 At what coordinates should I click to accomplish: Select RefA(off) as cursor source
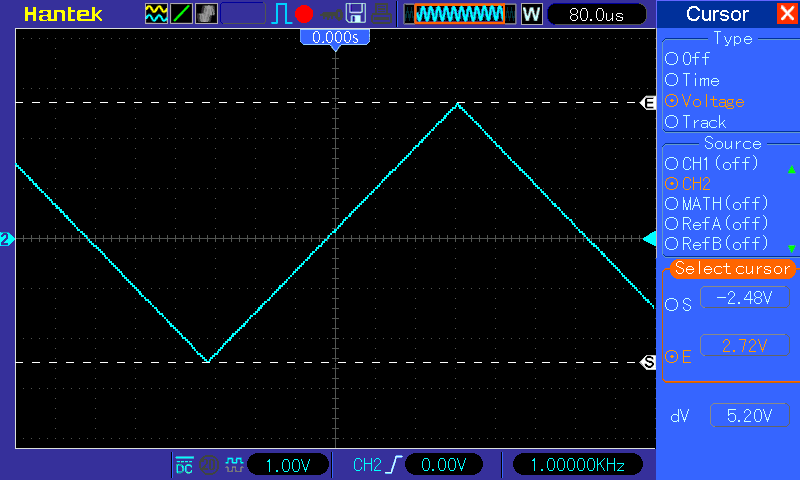coord(717,223)
